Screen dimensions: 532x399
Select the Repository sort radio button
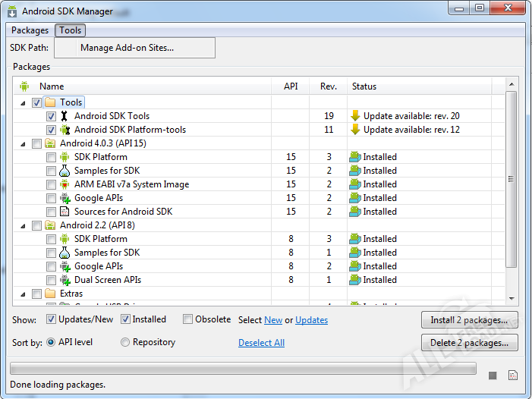125,342
